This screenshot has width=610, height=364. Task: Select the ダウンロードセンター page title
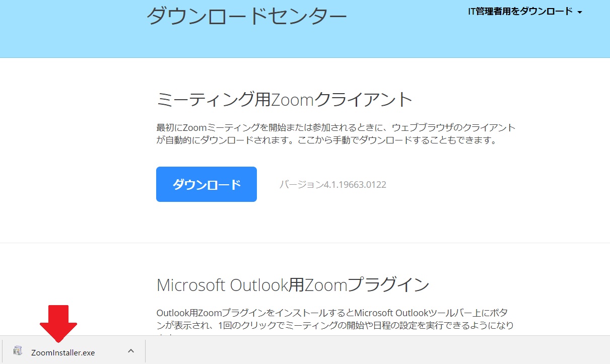tap(247, 17)
